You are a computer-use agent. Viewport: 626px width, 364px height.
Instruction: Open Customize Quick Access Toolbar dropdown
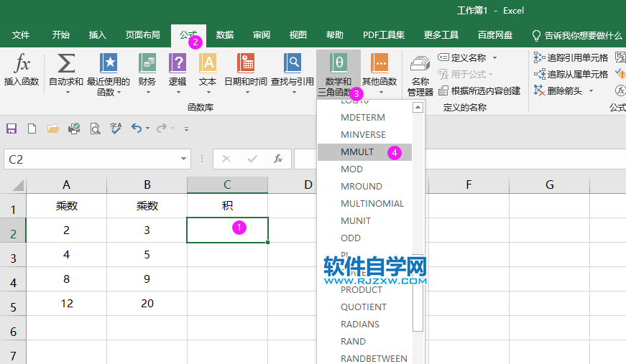(186, 129)
